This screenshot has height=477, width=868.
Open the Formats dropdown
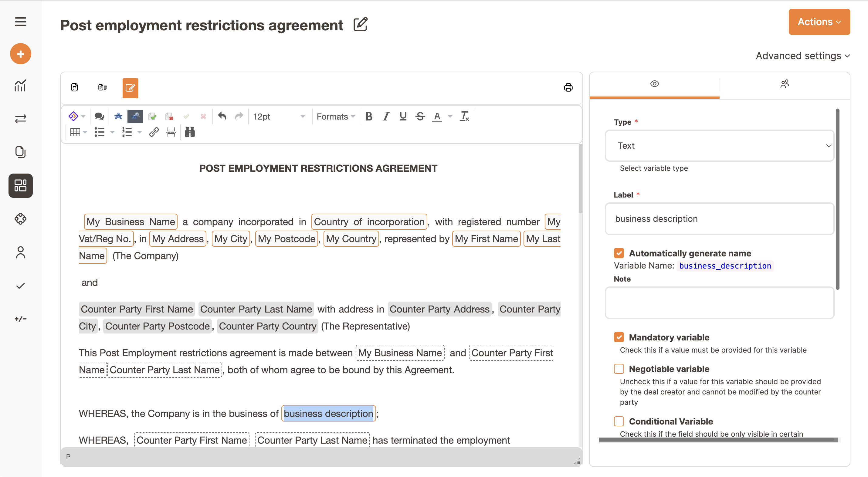pyautogui.click(x=336, y=117)
